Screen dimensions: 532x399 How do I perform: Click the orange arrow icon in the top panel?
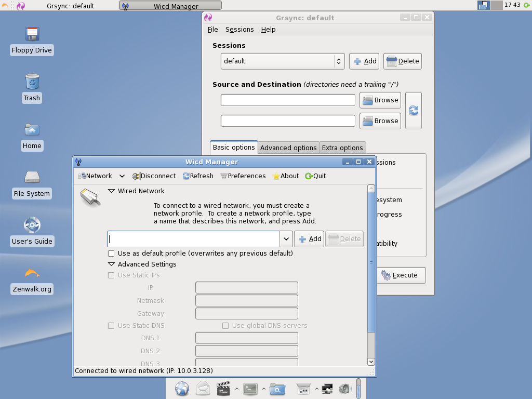[5, 5]
